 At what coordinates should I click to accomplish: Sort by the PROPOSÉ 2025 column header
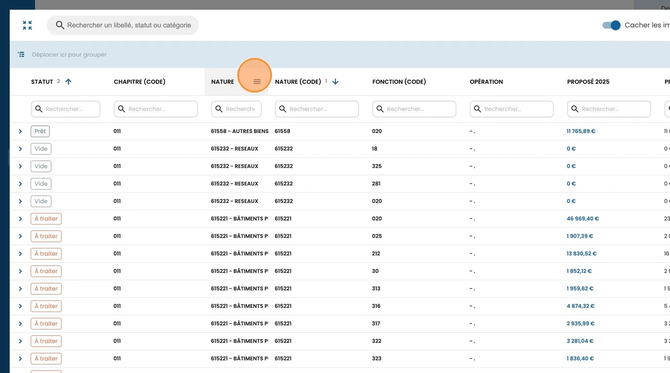point(588,82)
